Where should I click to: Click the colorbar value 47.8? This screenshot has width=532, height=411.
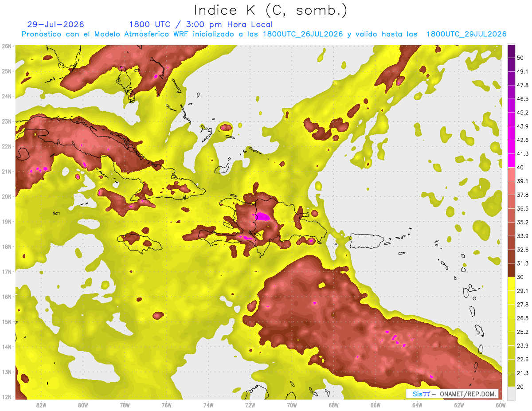pyautogui.click(x=523, y=85)
